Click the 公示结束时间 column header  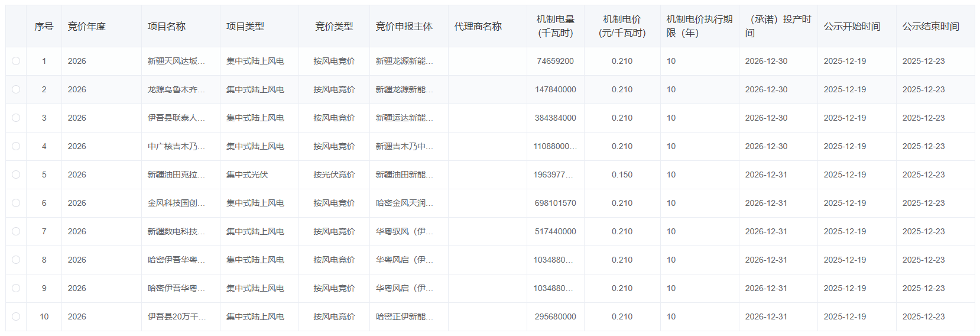click(x=930, y=27)
